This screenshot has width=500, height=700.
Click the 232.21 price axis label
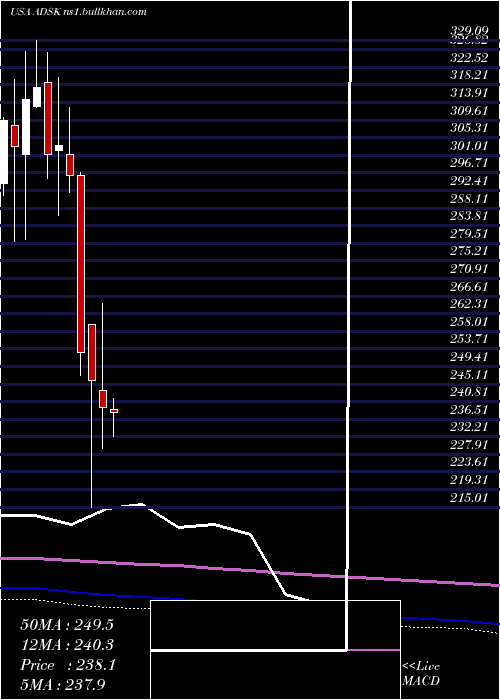coord(469,426)
